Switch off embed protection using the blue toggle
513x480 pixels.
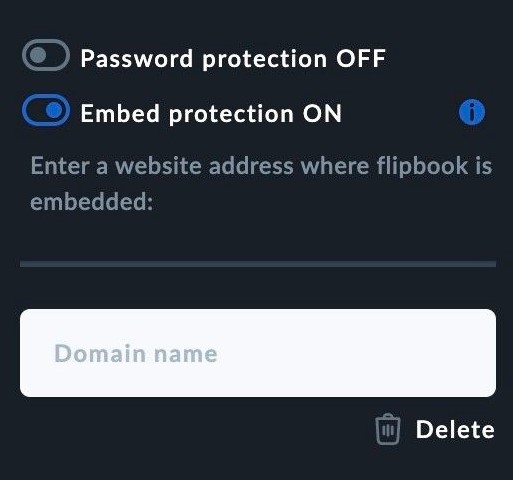(46, 110)
